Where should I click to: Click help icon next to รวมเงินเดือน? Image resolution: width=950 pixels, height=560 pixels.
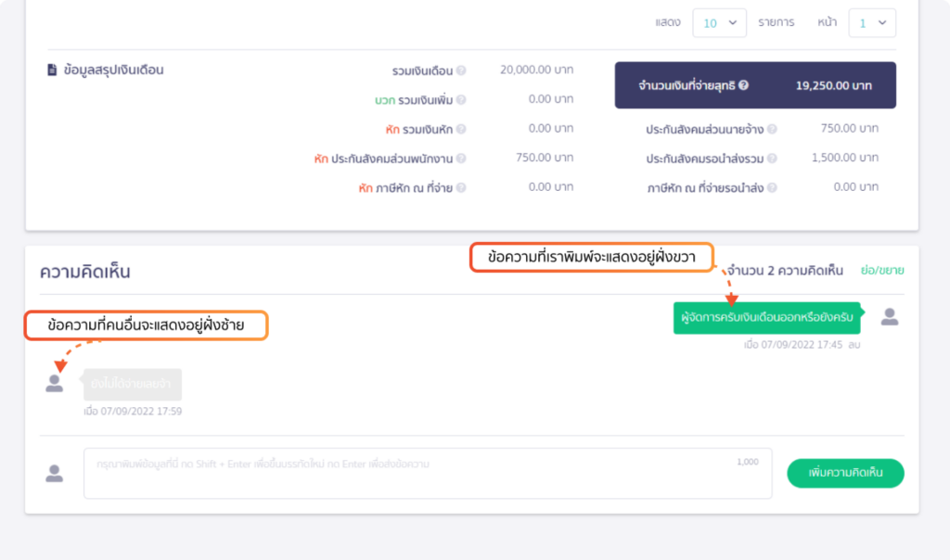coord(461,70)
